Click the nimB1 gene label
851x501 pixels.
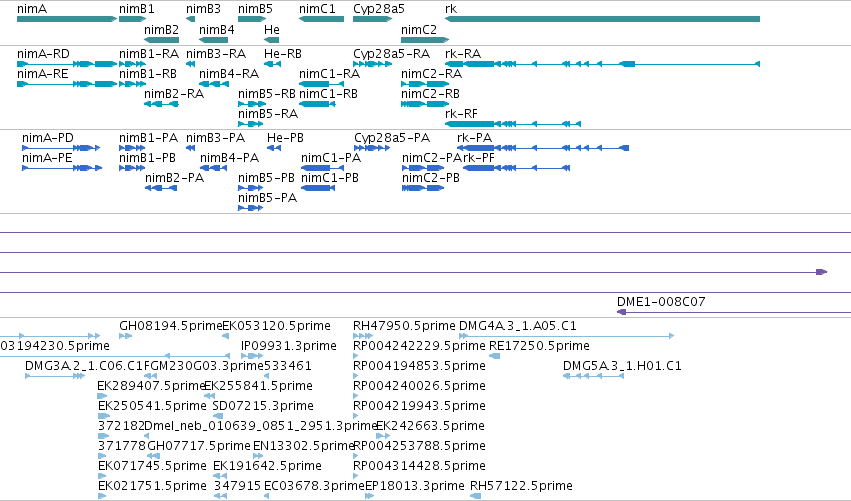coord(137,9)
